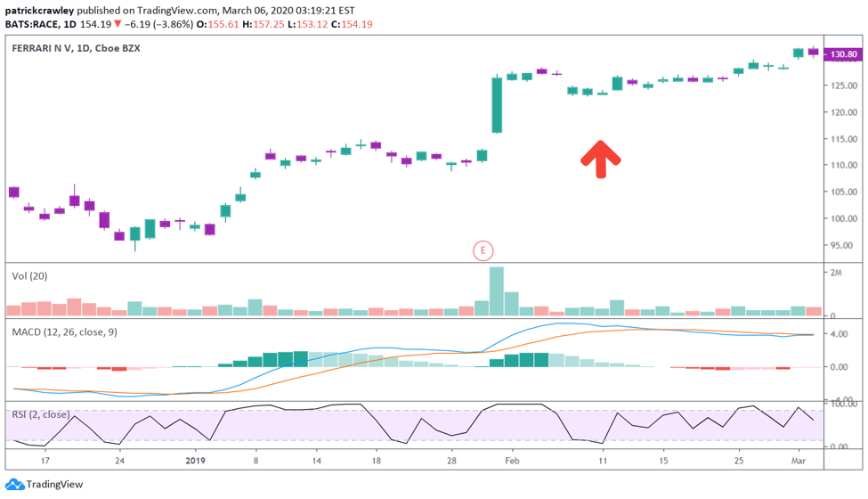Click the Mar date axis label
868x499 pixels.
(799, 461)
